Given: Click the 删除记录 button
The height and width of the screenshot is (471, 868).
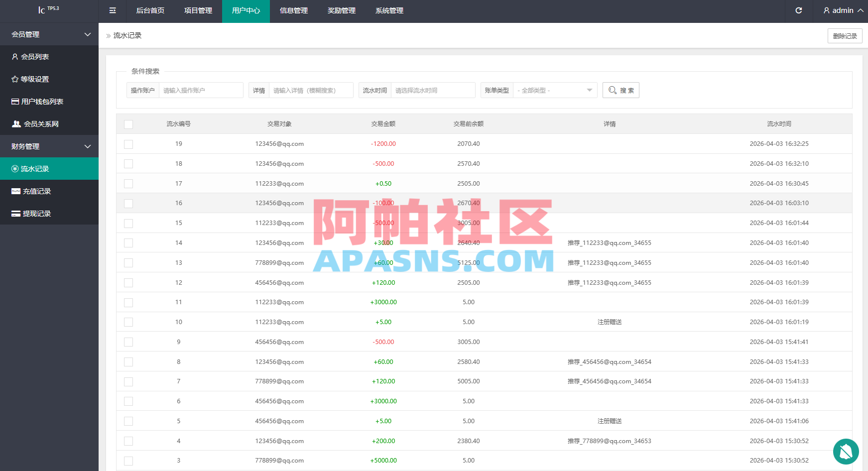Looking at the screenshot, I should pyautogui.click(x=845, y=36).
